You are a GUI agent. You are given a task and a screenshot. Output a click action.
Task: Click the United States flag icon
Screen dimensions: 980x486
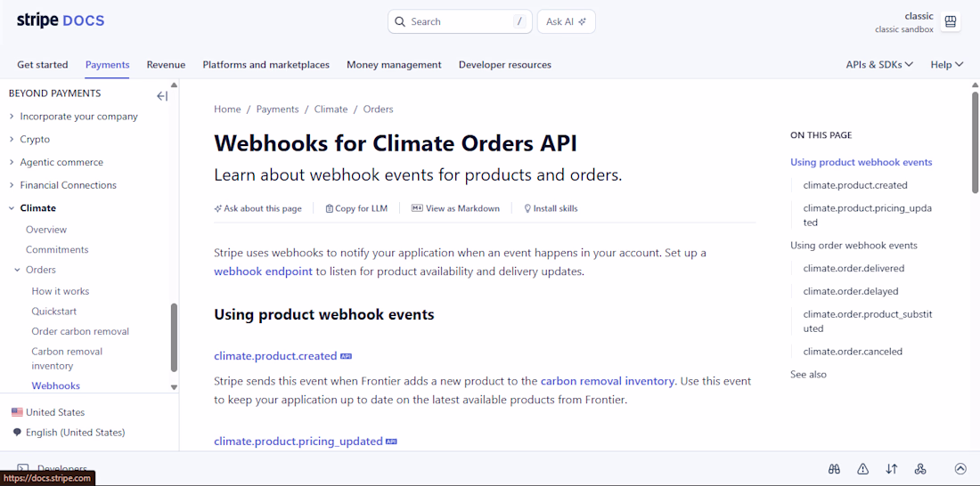coord(17,412)
